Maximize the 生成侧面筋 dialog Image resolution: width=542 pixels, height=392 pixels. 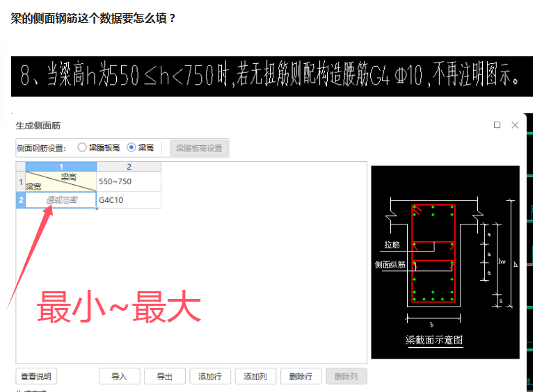click(x=497, y=125)
